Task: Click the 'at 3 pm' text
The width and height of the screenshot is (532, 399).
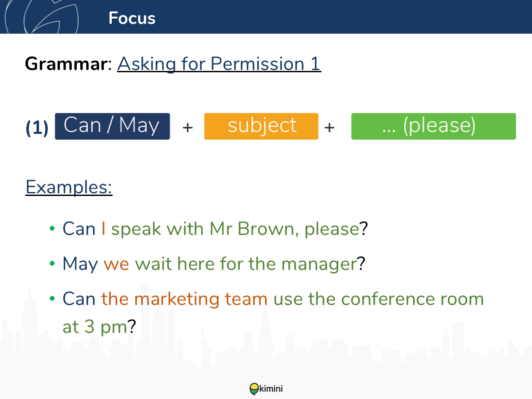Action: 95,328
